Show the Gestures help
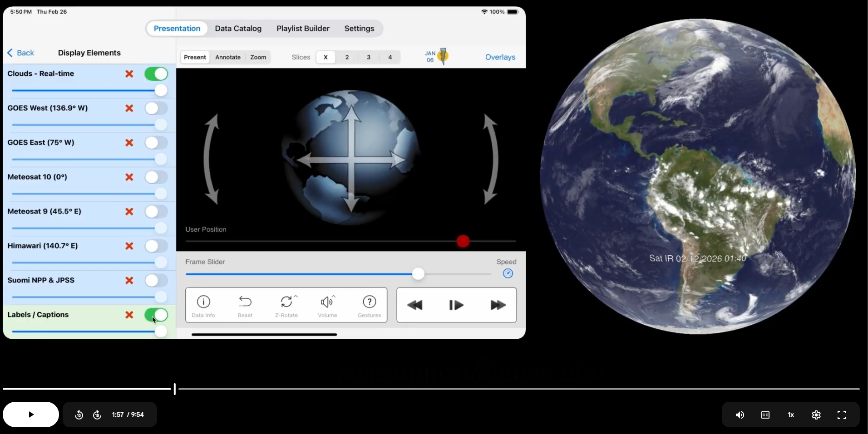868x434 pixels. pos(369,305)
